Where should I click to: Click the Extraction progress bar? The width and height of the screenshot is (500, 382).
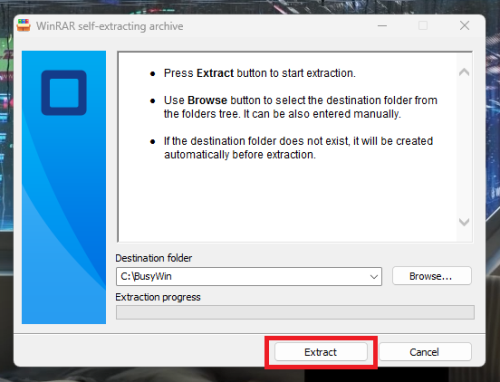click(x=295, y=313)
